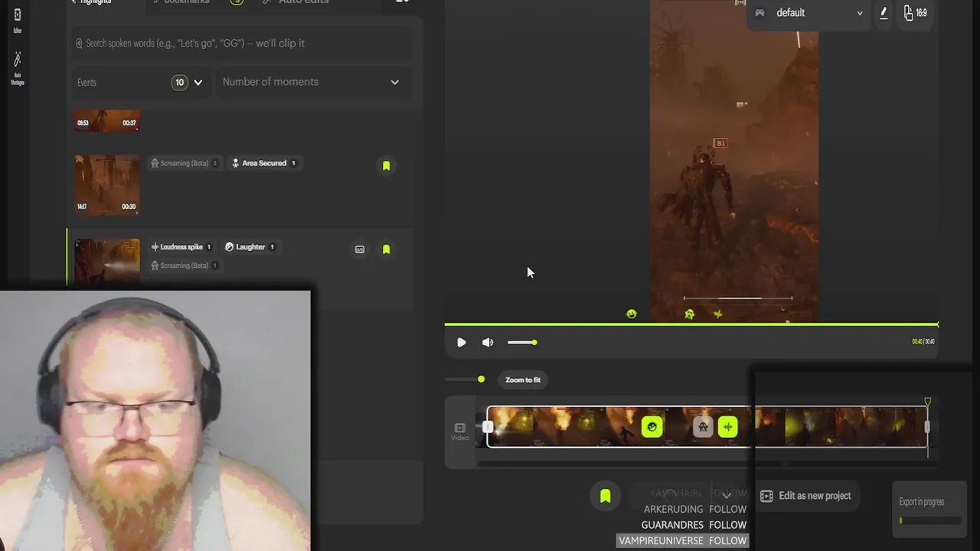The width and height of the screenshot is (980, 551).
Task: Open the Editor sidebar item
Action: (17, 20)
